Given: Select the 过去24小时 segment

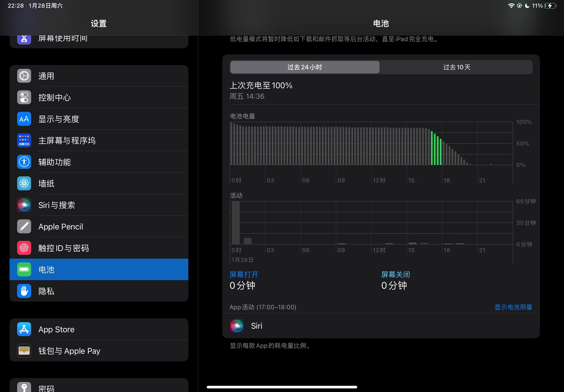Looking at the screenshot, I should [x=304, y=67].
